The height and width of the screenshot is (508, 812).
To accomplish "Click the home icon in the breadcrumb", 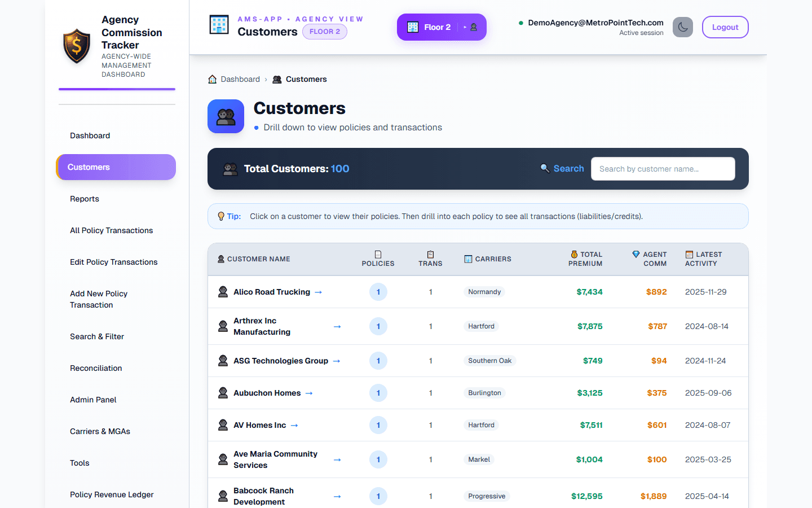I will (x=211, y=79).
